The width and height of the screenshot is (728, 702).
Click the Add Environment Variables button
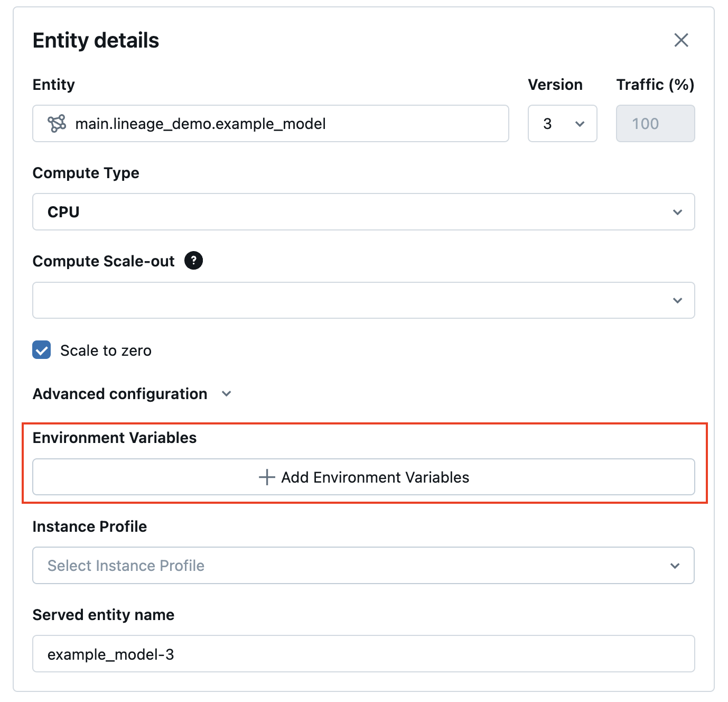(363, 477)
